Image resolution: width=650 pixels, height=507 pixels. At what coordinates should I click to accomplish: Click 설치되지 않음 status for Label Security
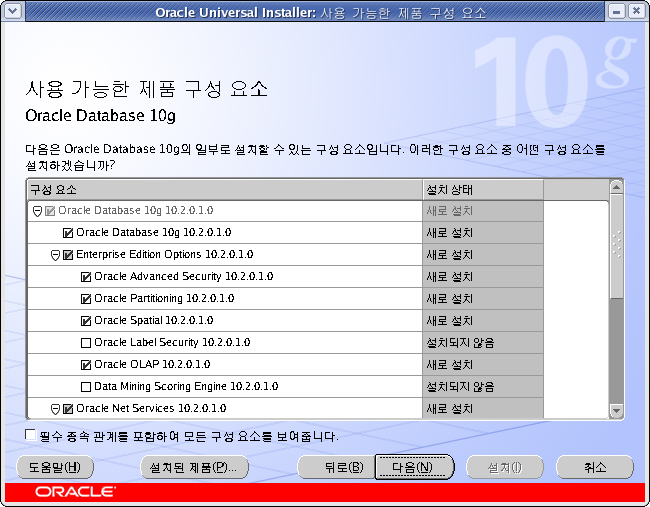tap(461, 343)
